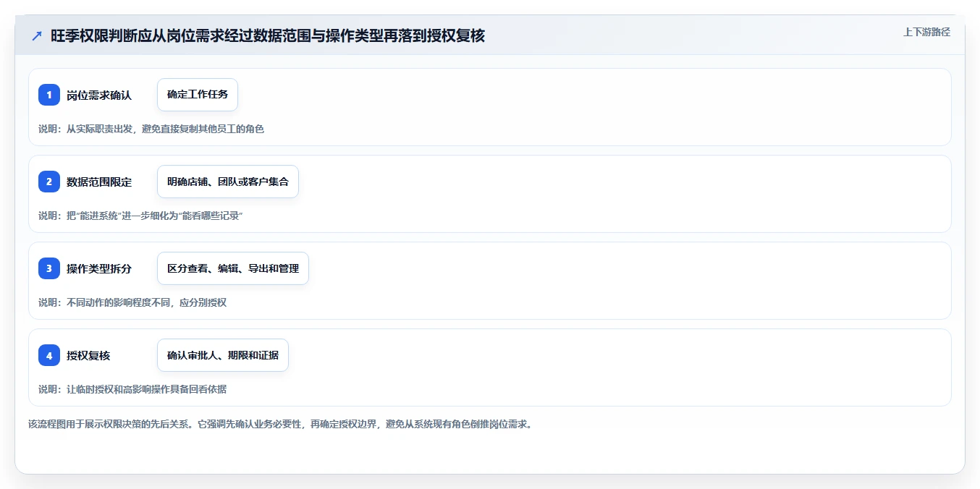Click the 确定工作任务 chip
This screenshot has height=489, width=980.
click(198, 95)
